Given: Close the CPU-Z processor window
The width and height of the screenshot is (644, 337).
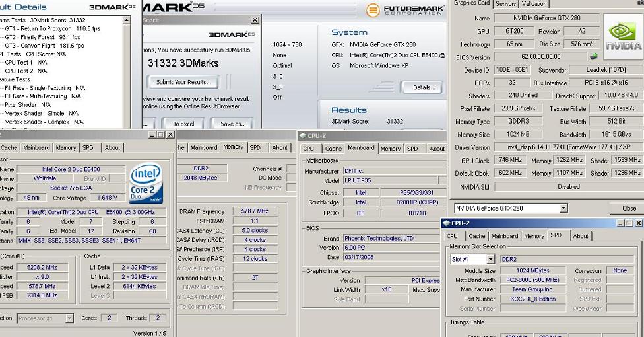Looking at the screenshot, I should point(170,135).
